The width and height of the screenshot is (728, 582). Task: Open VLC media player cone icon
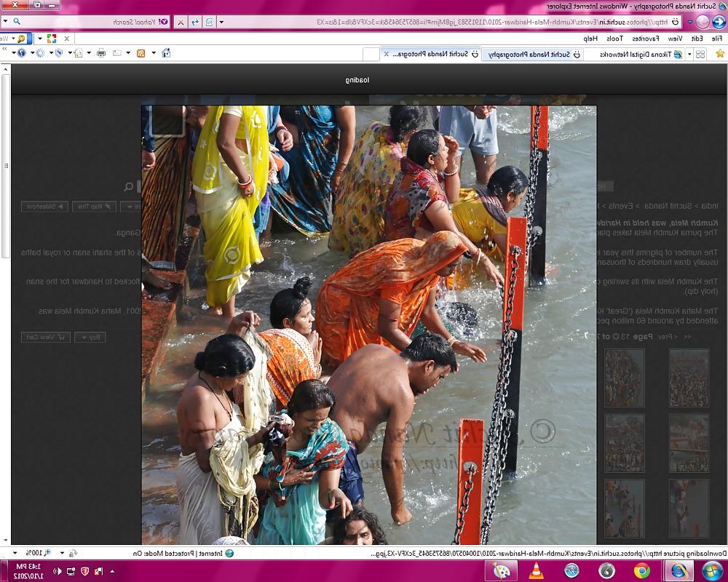coord(537,570)
